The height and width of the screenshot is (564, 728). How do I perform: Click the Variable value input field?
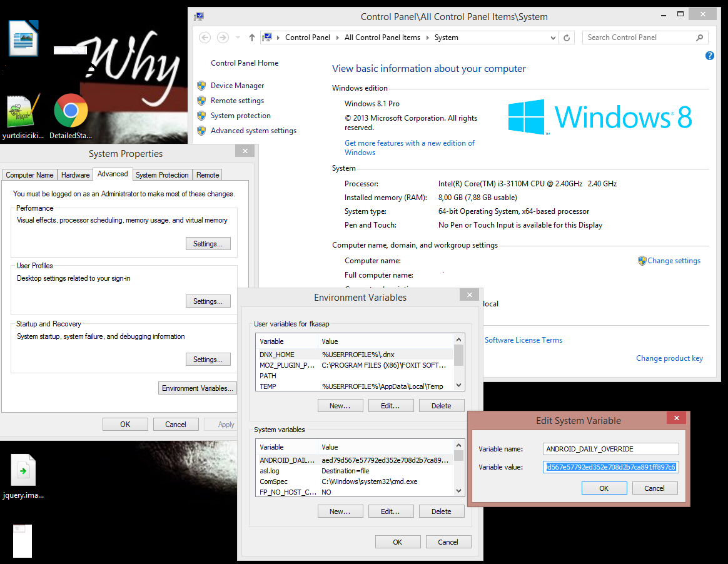[610, 467]
